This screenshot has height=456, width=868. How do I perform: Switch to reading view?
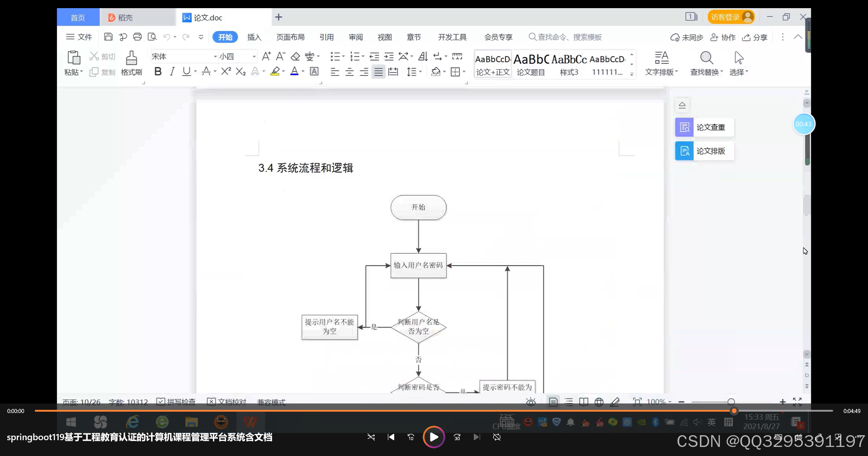[x=584, y=402]
